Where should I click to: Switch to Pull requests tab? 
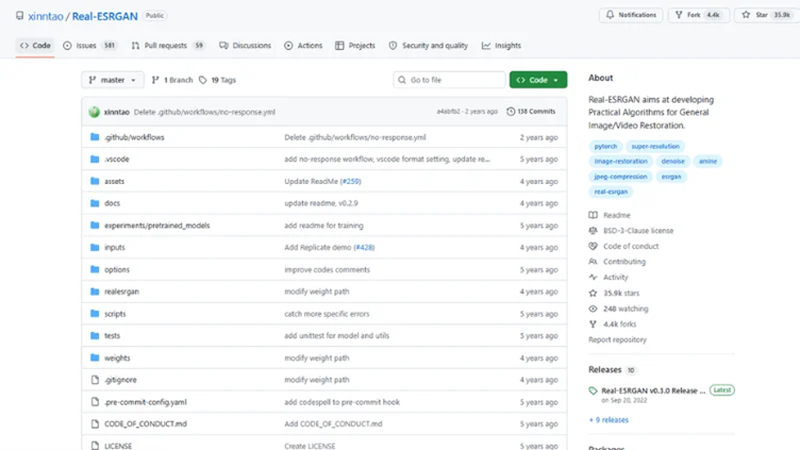click(x=167, y=45)
